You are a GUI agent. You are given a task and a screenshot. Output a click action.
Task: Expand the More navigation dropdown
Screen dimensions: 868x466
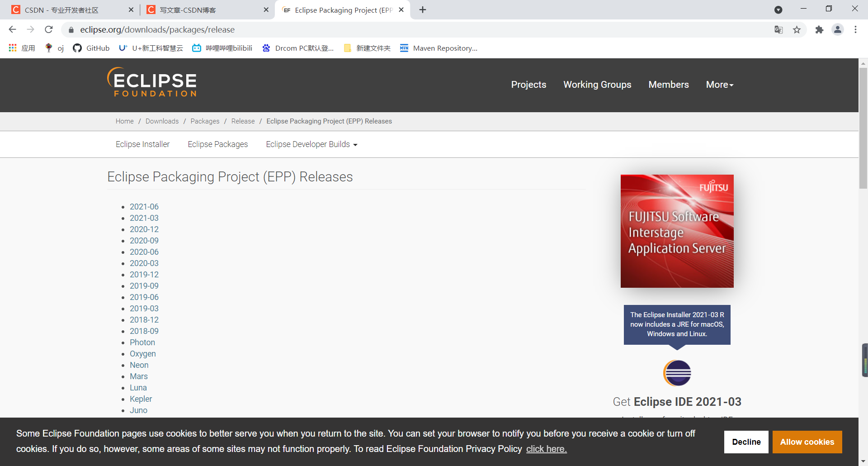click(x=719, y=85)
